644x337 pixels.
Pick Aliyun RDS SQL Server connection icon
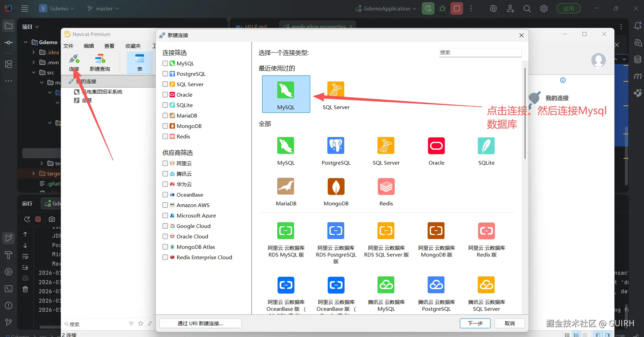point(386,231)
